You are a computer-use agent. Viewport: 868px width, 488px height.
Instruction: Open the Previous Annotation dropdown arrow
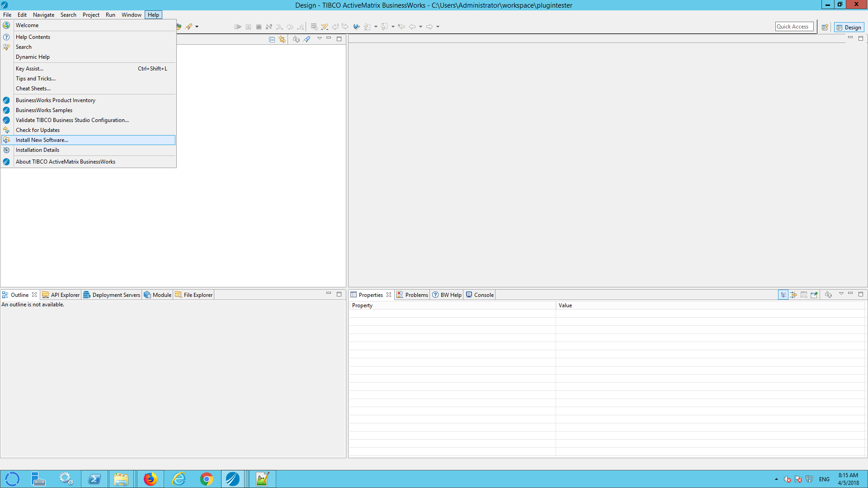[x=393, y=27]
